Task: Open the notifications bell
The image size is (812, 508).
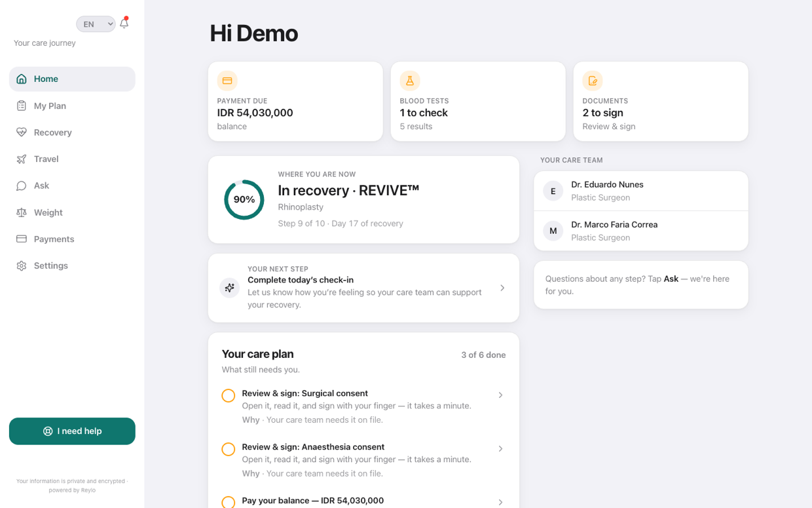Action: (x=124, y=23)
